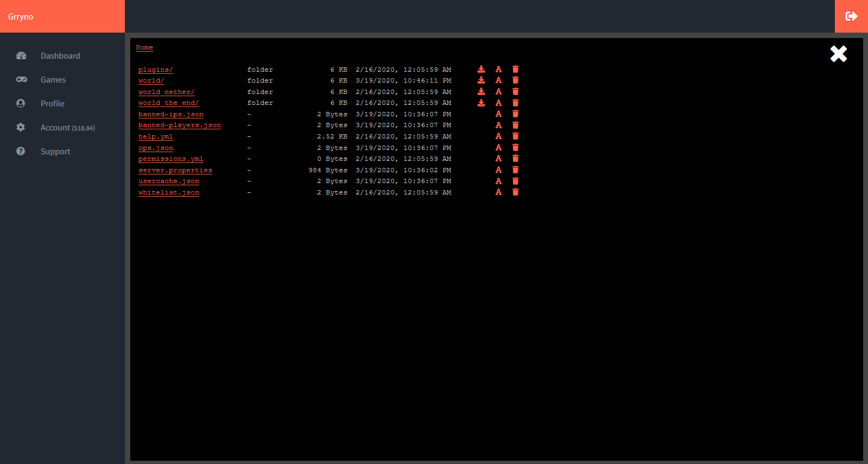Viewport: 868px width, 464px height.
Task: Open permissions.yml file link
Action: (170, 159)
